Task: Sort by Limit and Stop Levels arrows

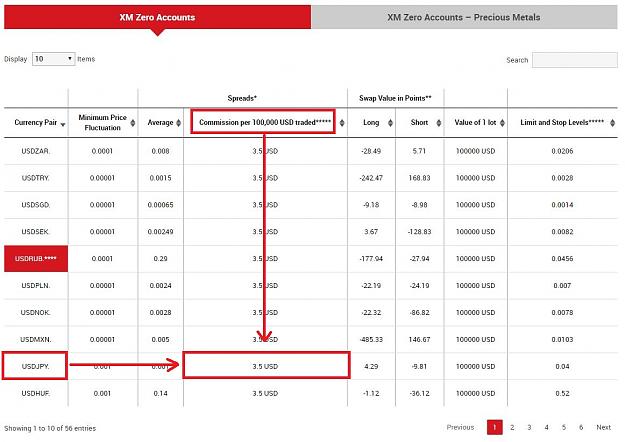Action: [x=612, y=123]
